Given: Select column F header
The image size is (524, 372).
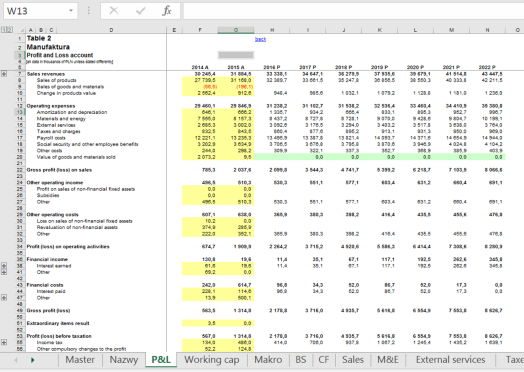Looking at the screenshot, I should 200,30.
